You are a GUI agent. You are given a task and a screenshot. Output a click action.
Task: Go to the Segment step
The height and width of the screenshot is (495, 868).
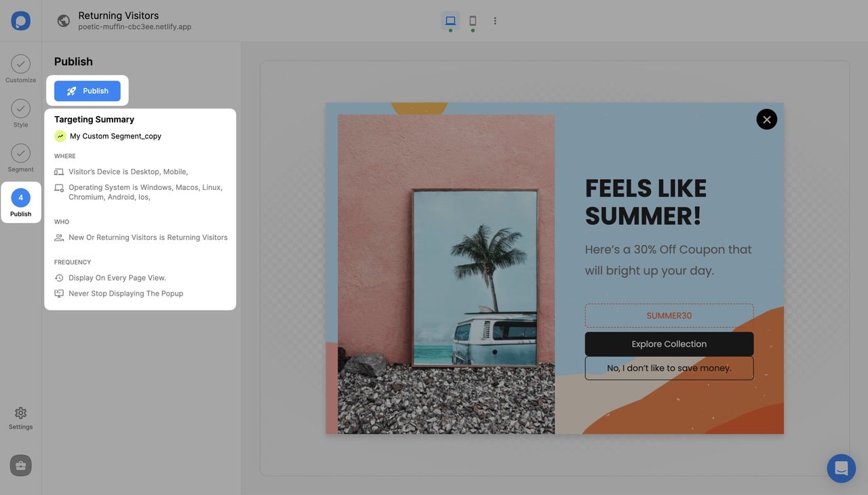coord(20,159)
